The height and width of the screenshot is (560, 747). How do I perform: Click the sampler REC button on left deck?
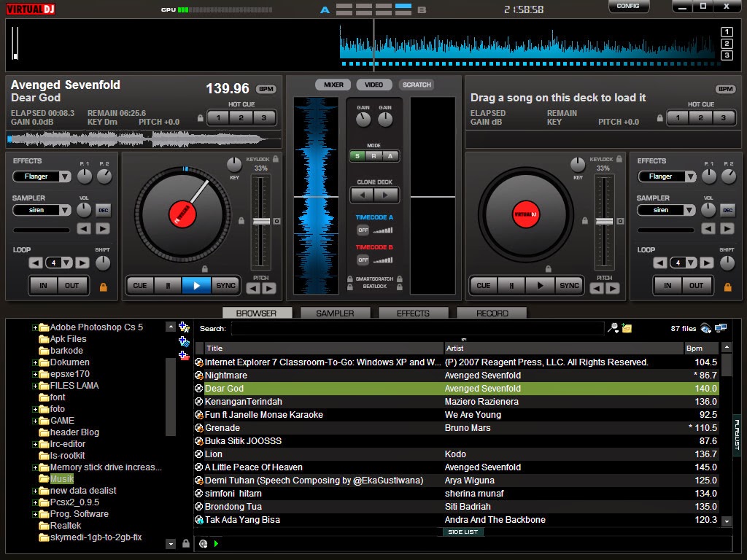tap(103, 210)
